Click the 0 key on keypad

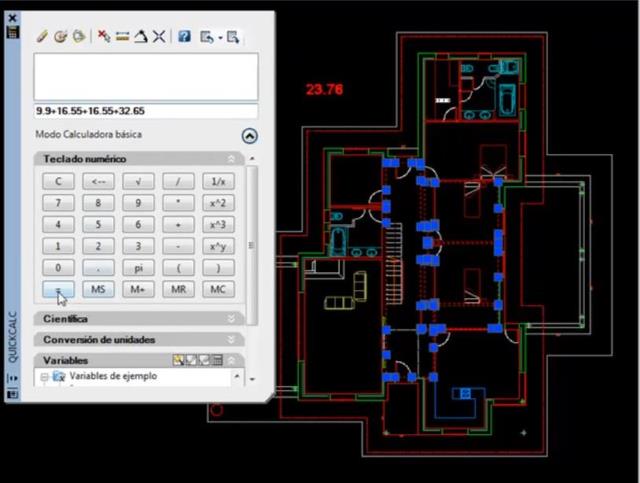coord(58,268)
